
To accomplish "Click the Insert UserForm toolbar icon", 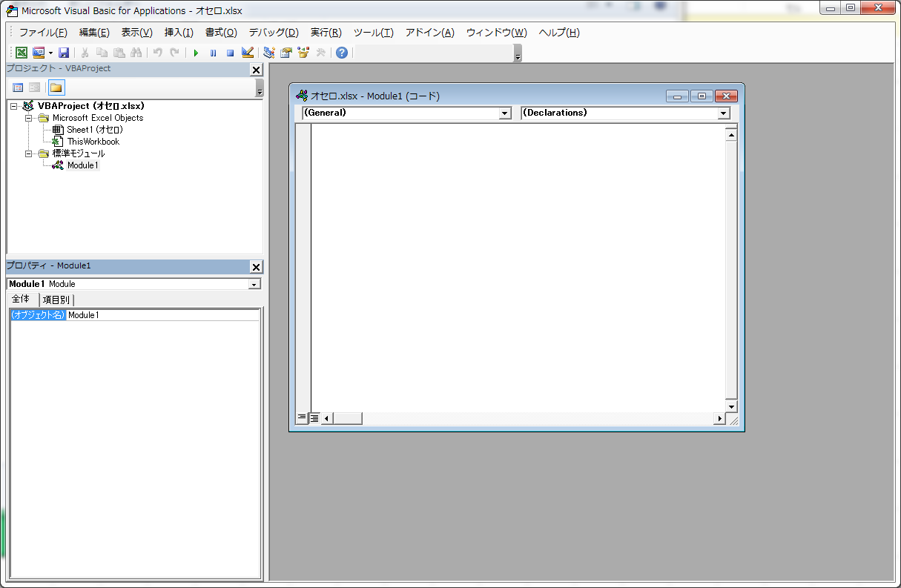I will (39, 53).
